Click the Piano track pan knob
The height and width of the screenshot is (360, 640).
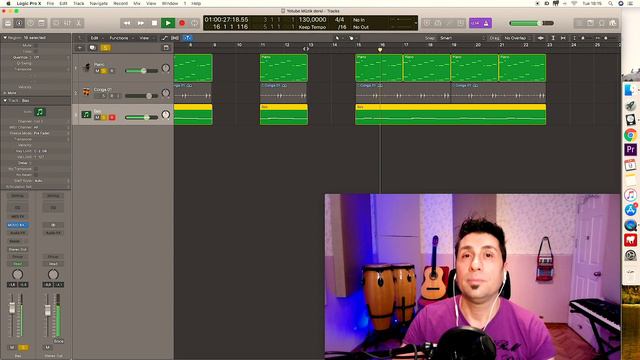pos(166,68)
